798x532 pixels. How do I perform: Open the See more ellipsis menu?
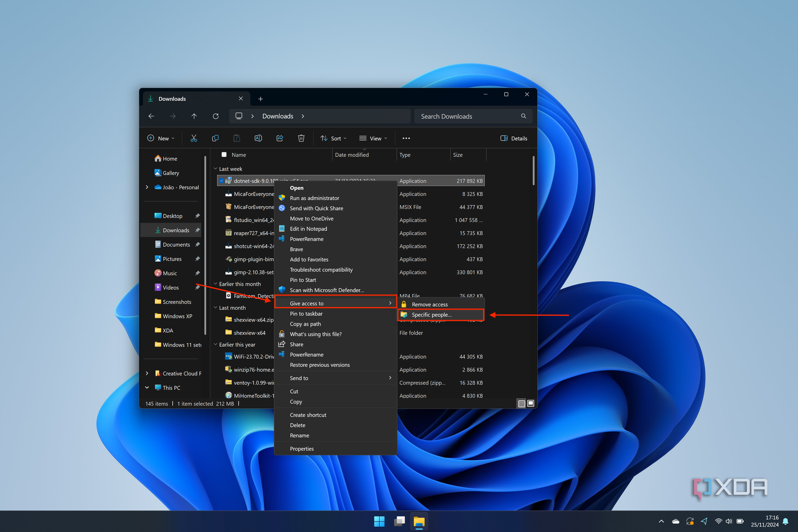point(406,138)
